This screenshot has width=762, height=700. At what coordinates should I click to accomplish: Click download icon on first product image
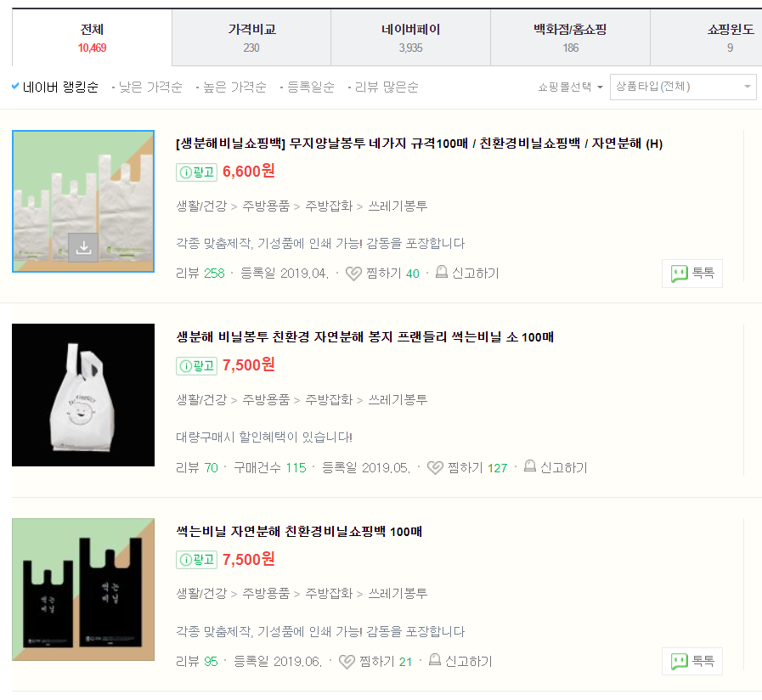[83, 247]
